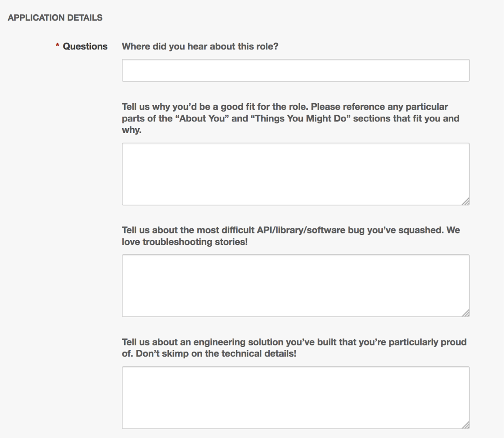Click the trailing 'why.' word in second question
The image size is (504, 438).
132,130
